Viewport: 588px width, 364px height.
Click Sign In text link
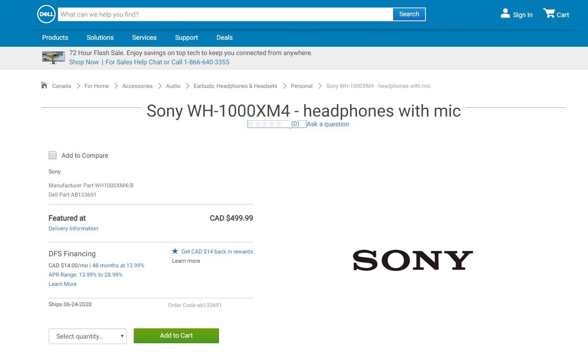[x=523, y=15]
